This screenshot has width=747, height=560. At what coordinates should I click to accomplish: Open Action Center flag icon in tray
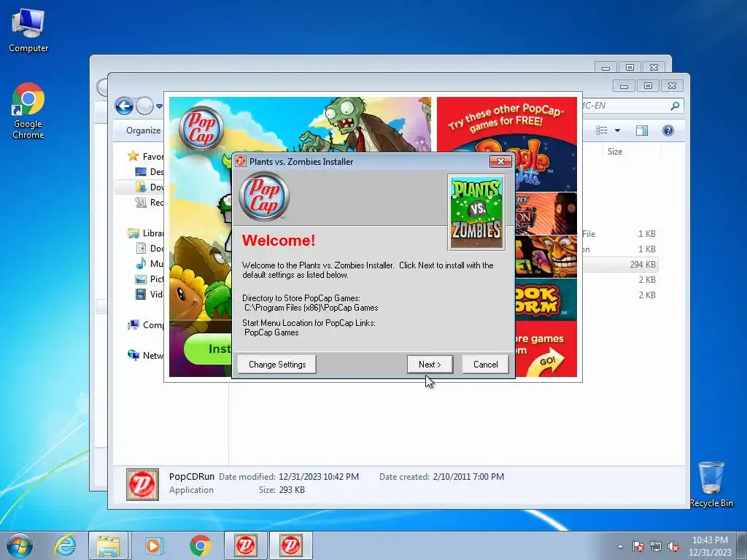tap(638, 546)
